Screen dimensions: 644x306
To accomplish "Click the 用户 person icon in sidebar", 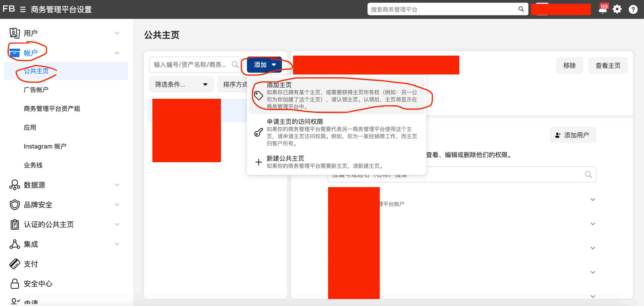I will click(x=15, y=33).
